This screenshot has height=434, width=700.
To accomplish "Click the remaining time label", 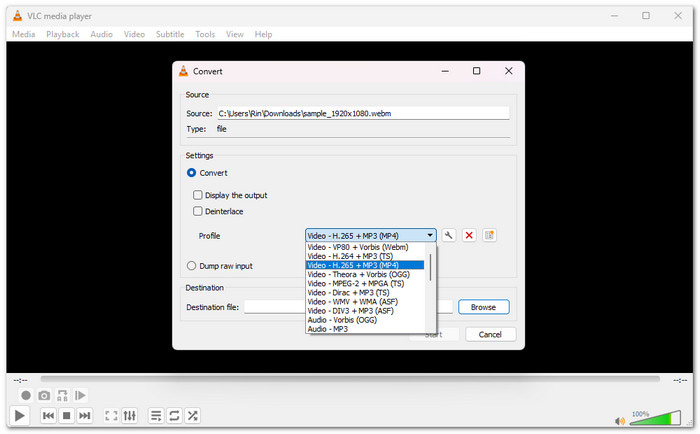I will (x=680, y=380).
